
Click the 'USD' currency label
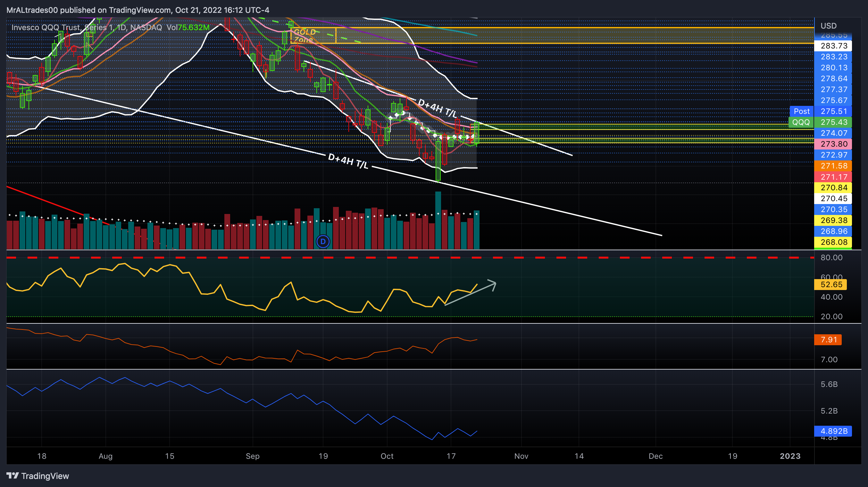[828, 26]
